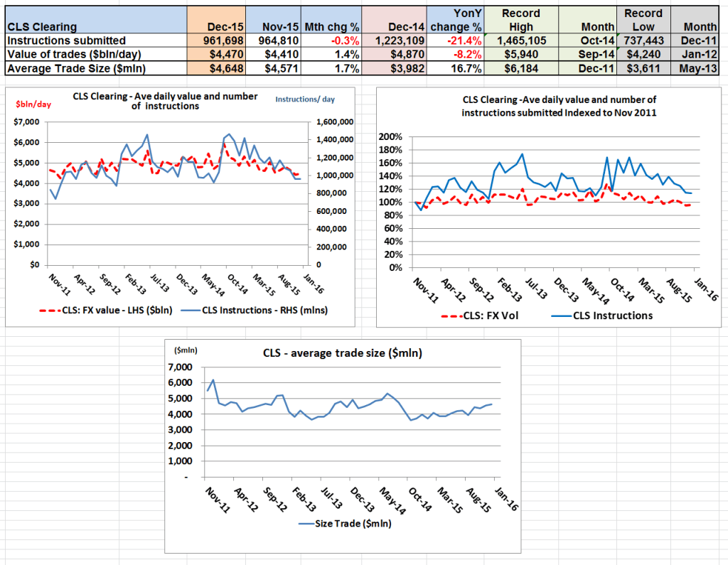This screenshot has height=565, width=728.
Task: Click the Jan-12 month cell
Action: 695,54
